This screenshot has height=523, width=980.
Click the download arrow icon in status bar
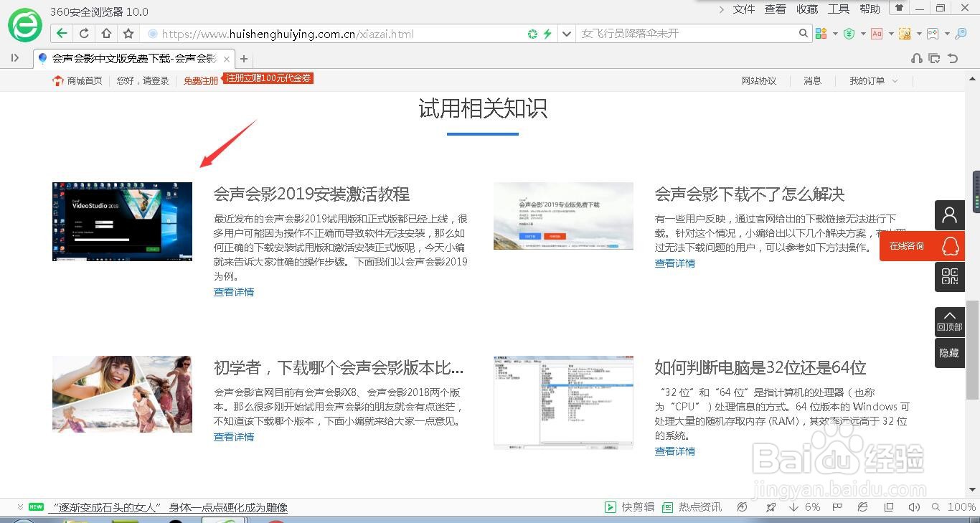coord(793,507)
